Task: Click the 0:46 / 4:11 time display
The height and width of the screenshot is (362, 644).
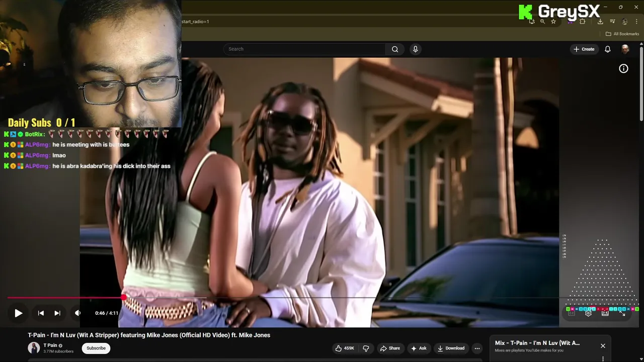Action: click(107, 313)
